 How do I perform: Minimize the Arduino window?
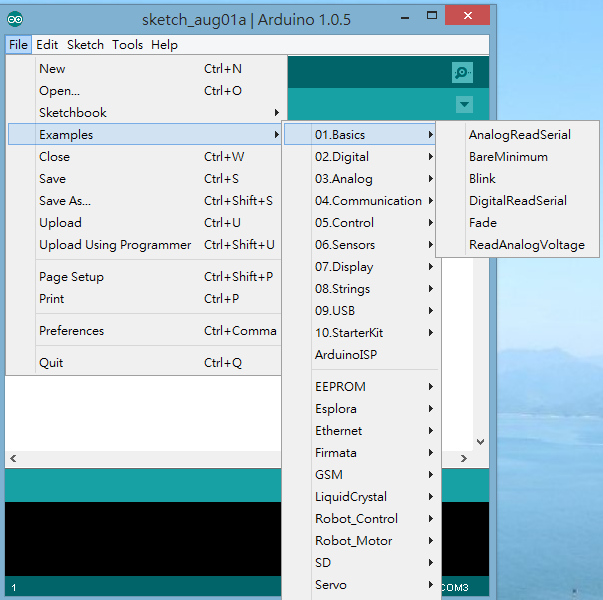(405, 17)
